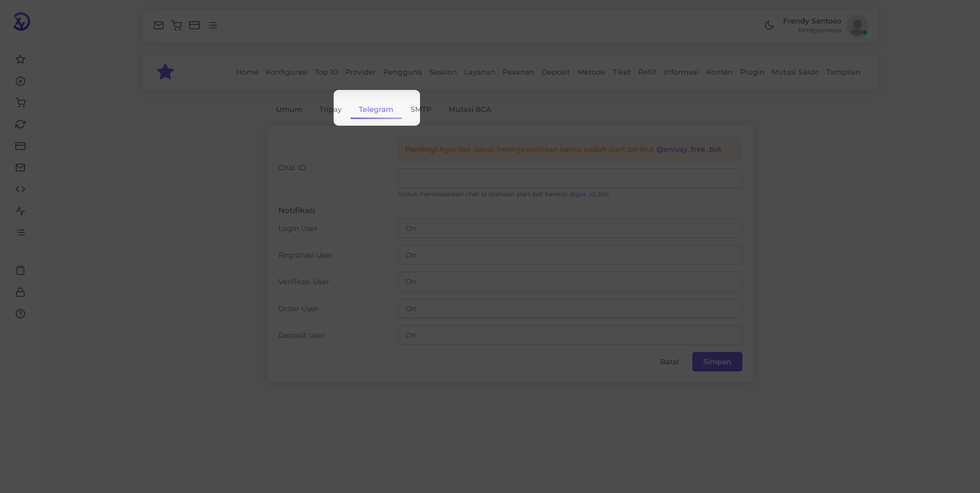Open the Order User On dropdown
The image size is (980, 493).
pos(570,309)
